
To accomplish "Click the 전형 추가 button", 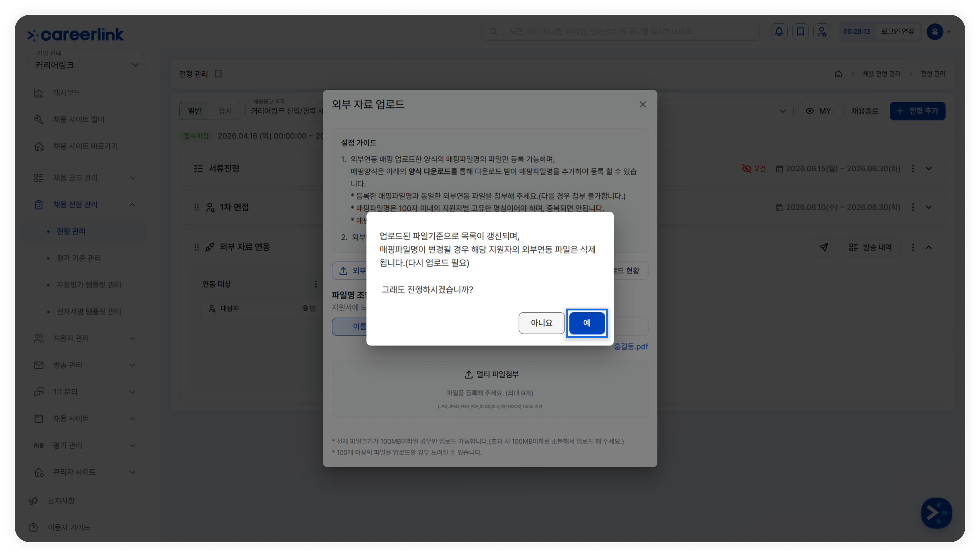I will click(917, 111).
